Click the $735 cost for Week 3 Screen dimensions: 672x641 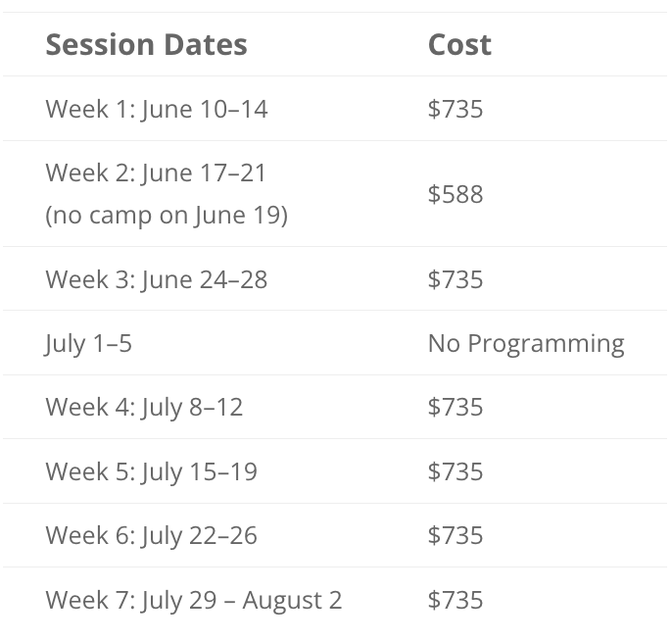tap(456, 279)
